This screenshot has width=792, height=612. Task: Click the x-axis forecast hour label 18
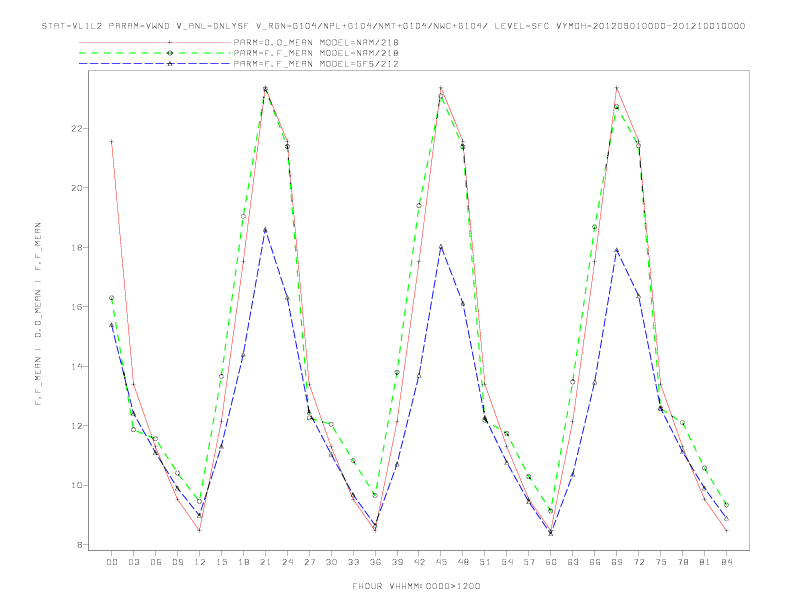pos(243,562)
